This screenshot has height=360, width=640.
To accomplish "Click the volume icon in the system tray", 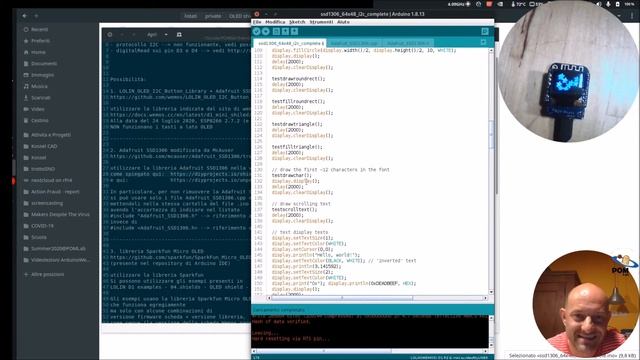I will (x=598, y=4).
